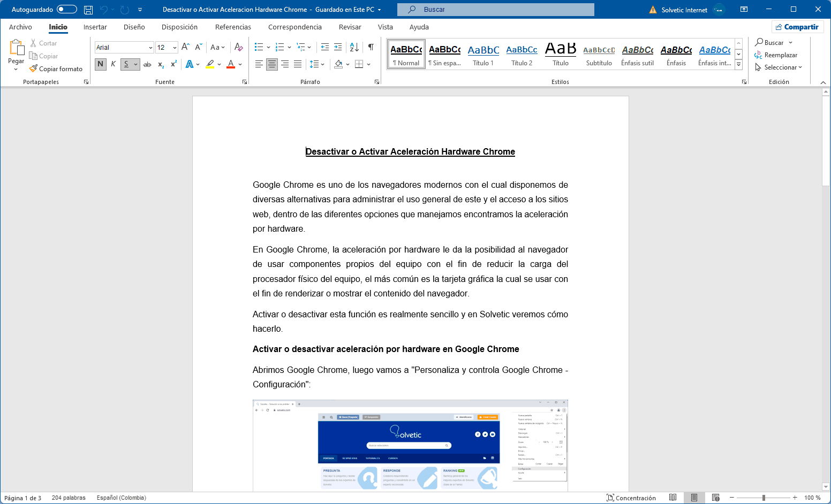Toggle center alignment
The width and height of the screenshot is (831, 504).
(272, 64)
